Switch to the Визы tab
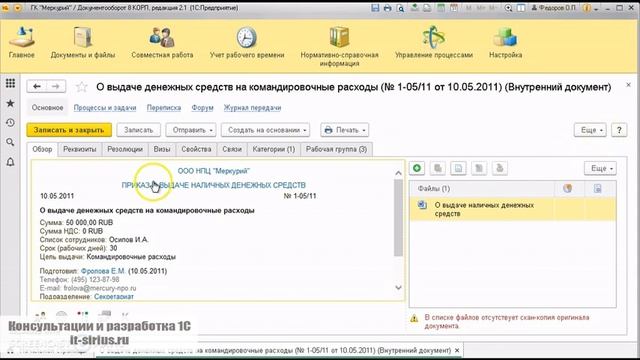The width and height of the screenshot is (640, 360). tap(162, 149)
